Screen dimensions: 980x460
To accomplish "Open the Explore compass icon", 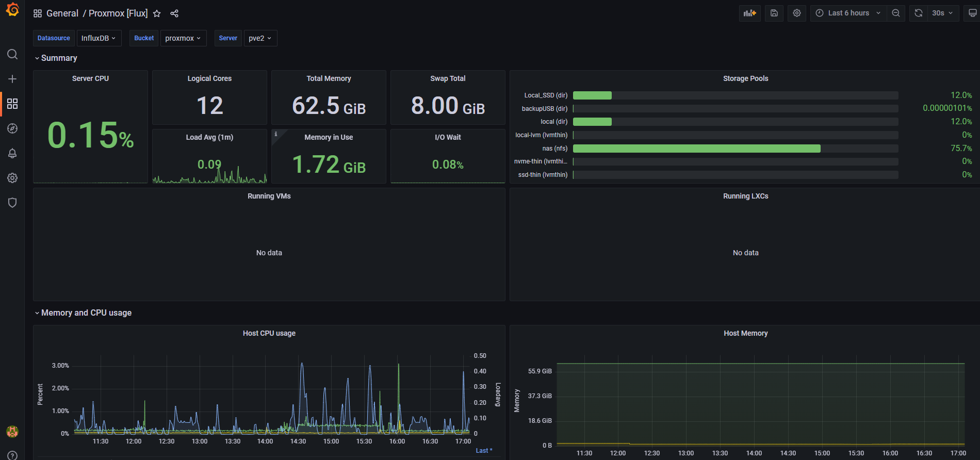I will (x=12, y=128).
